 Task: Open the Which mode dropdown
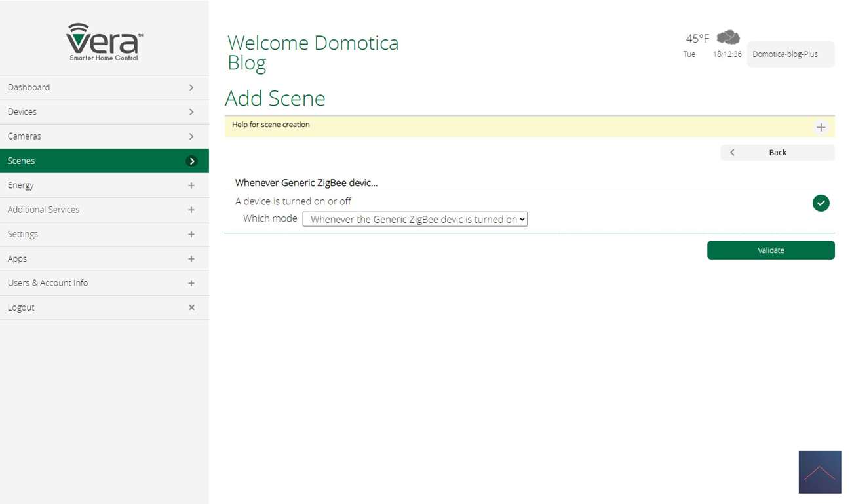tap(415, 220)
